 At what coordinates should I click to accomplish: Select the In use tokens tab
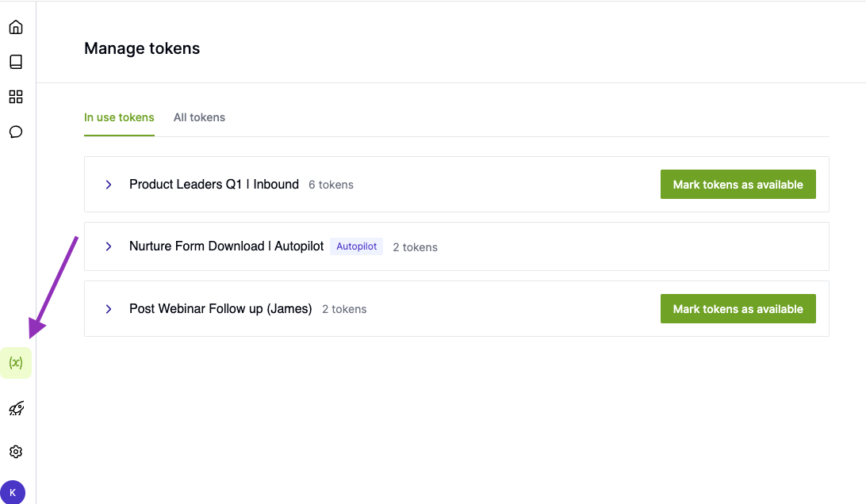pyautogui.click(x=119, y=116)
